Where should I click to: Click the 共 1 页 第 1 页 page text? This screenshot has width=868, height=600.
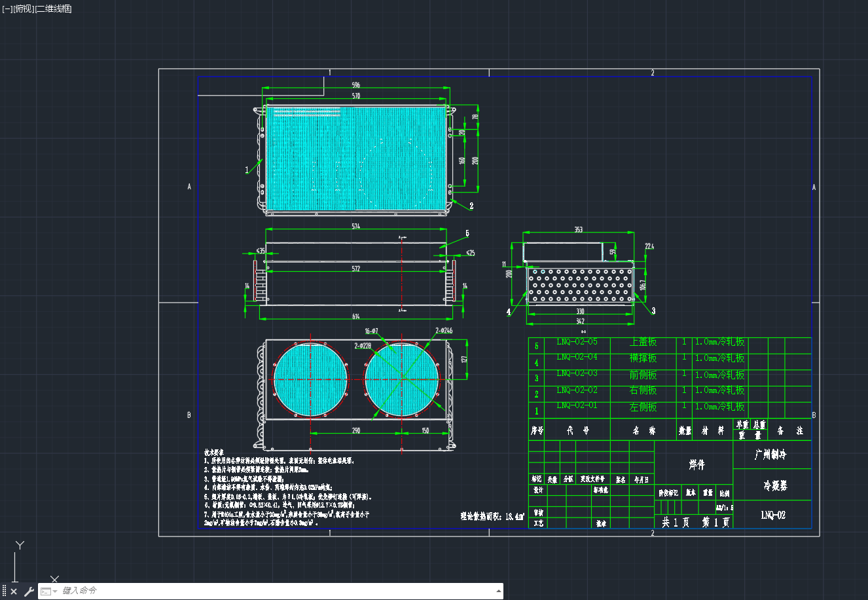[695, 523]
